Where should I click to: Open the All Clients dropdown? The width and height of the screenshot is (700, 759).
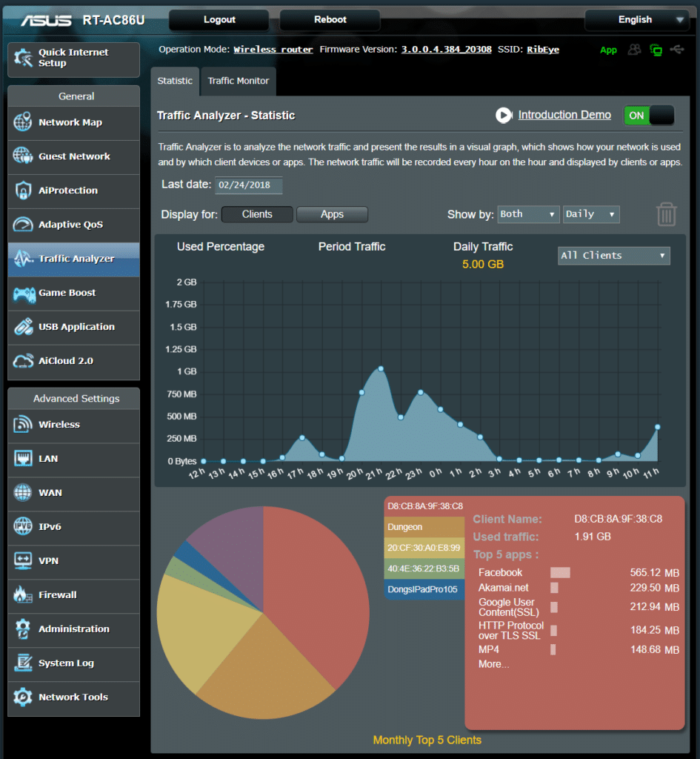[x=613, y=256]
